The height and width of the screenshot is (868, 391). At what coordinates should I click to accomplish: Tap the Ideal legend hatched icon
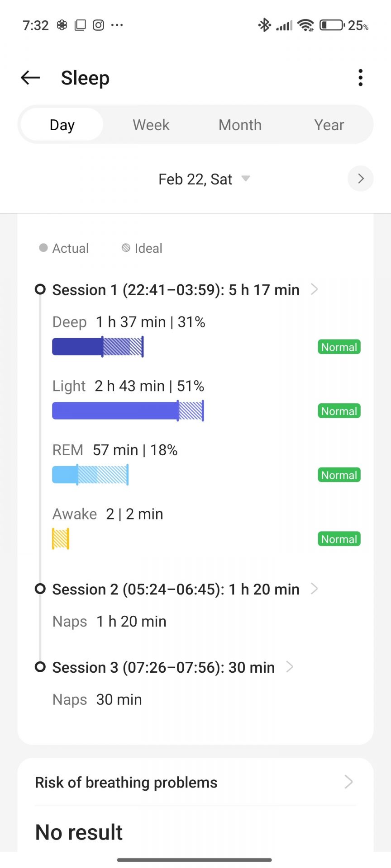[126, 248]
